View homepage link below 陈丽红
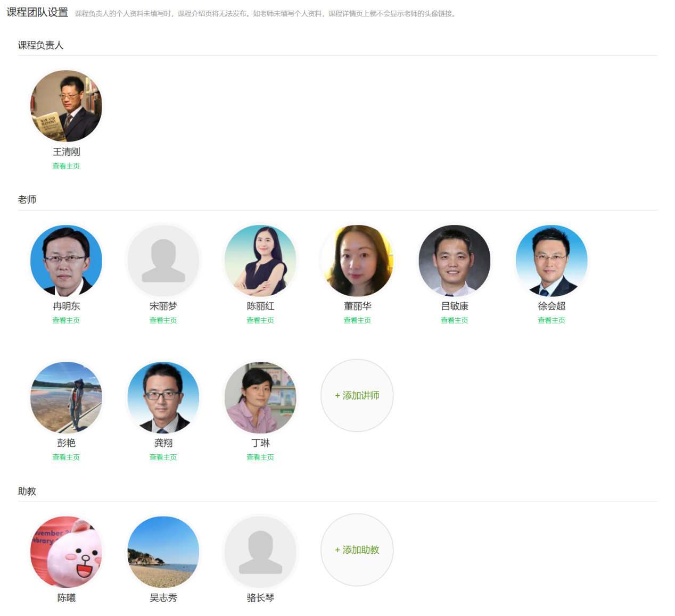The height and width of the screenshot is (616, 675). [260, 320]
